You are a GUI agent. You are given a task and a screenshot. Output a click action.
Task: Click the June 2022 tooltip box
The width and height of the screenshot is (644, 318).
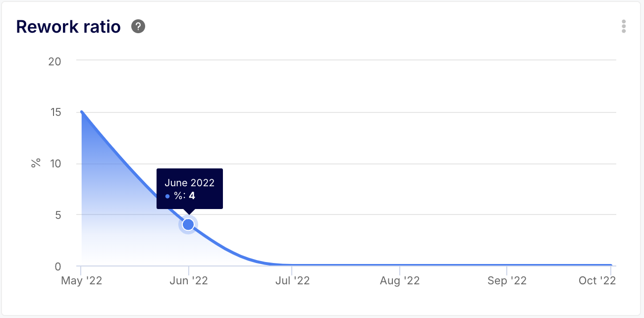pyautogui.click(x=190, y=189)
